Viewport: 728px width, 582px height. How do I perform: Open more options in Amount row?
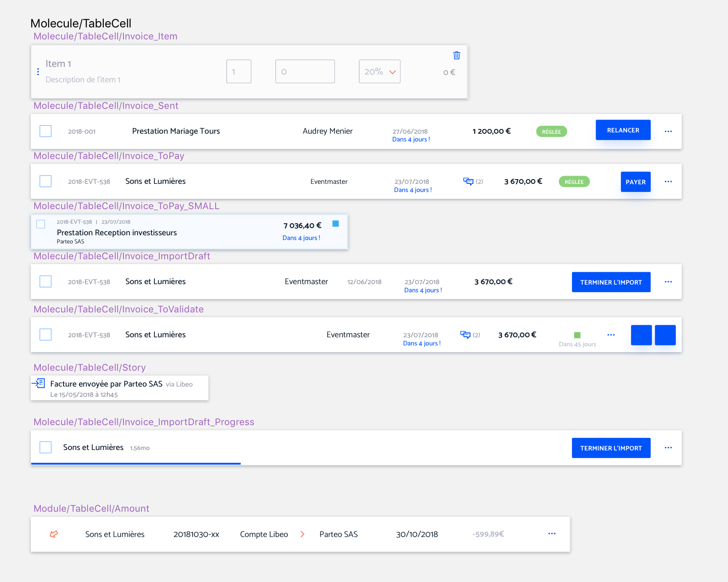[x=552, y=534]
